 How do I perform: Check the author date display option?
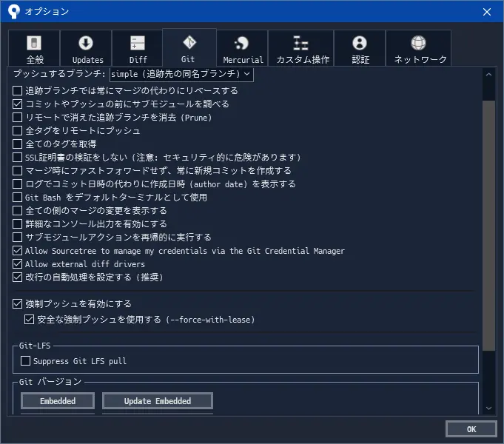[17, 184]
